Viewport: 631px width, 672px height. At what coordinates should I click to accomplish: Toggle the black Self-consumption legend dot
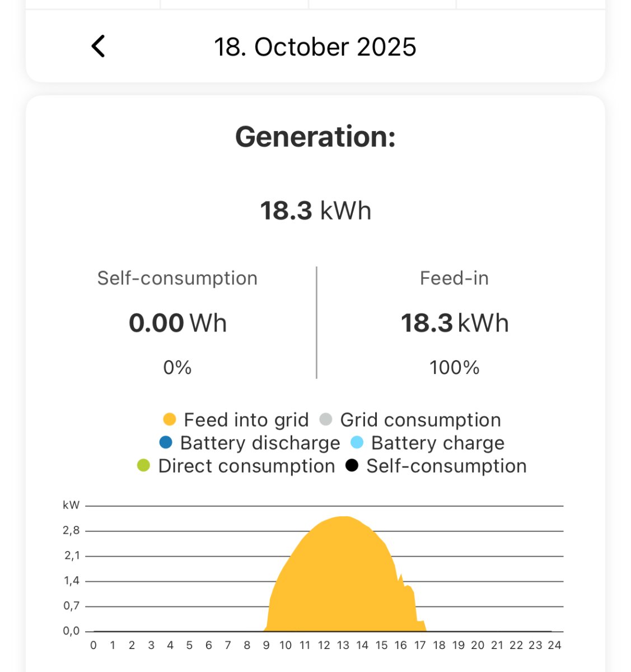click(x=352, y=465)
